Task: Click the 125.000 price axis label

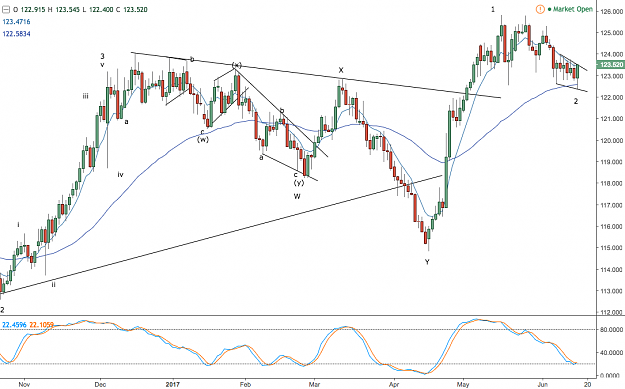Action: point(611,32)
